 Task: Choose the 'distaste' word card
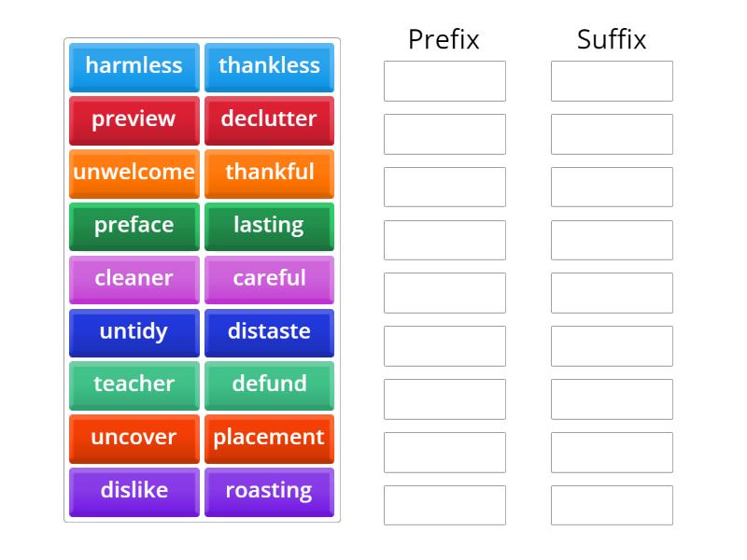pos(269,332)
